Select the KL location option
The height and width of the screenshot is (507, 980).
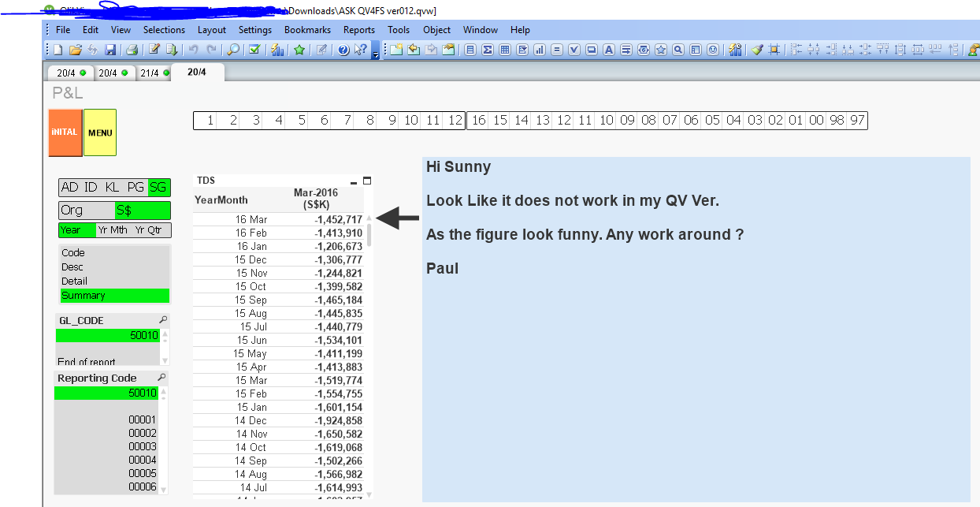(113, 187)
